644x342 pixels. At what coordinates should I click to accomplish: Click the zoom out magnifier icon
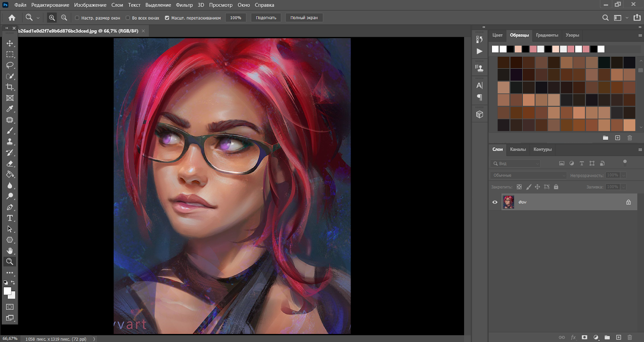click(x=64, y=18)
